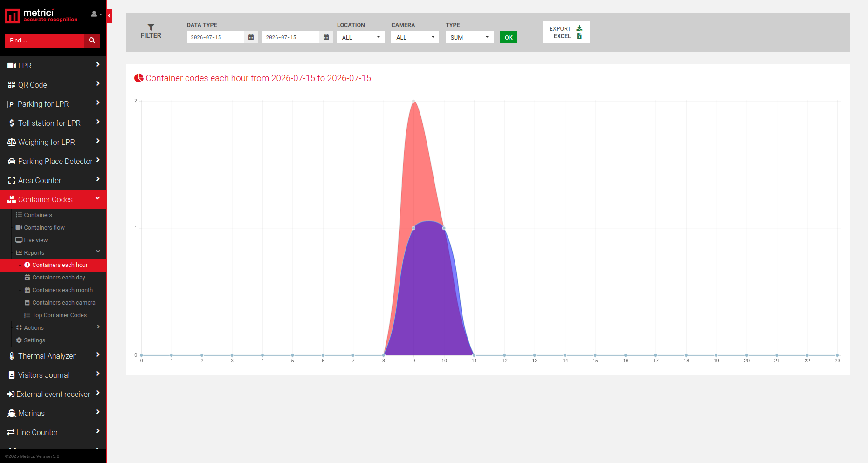This screenshot has width=868, height=463.
Task: Open the user account menu icon
Action: [x=96, y=14]
